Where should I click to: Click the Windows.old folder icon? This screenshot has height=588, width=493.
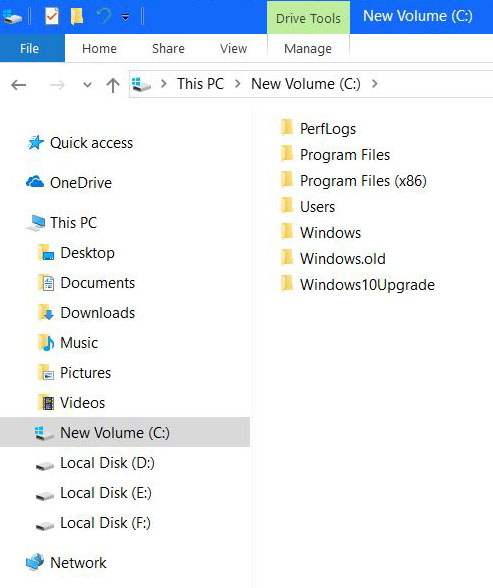point(287,257)
